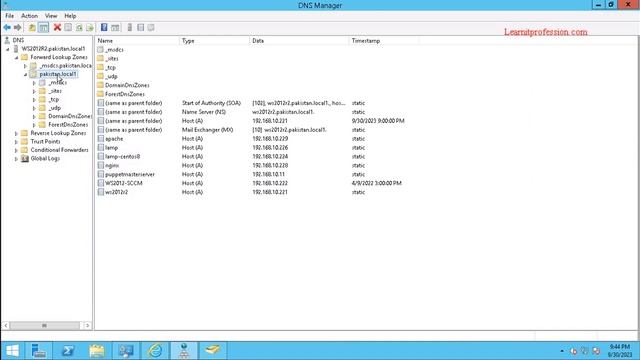The height and width of the screenshot is (360, 640).
Task: Toggle the Show/Hide Action Pane icon
Action: 115,27
